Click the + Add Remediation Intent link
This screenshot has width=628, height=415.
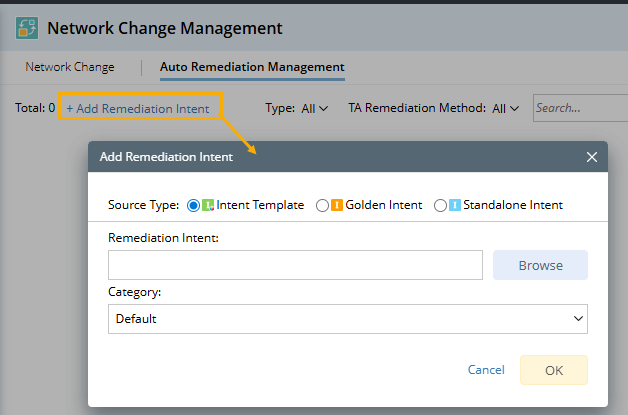pyautogui.click(x=138, y=108)
